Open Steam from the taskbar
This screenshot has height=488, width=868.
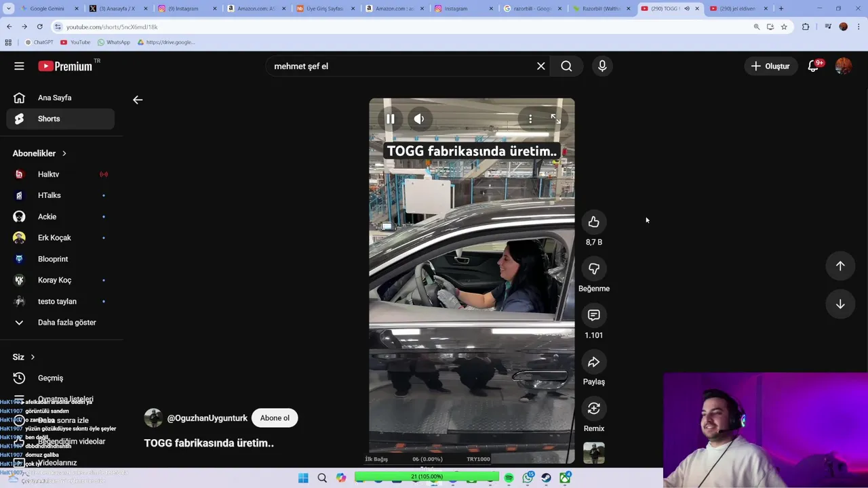tap(546, 478)
